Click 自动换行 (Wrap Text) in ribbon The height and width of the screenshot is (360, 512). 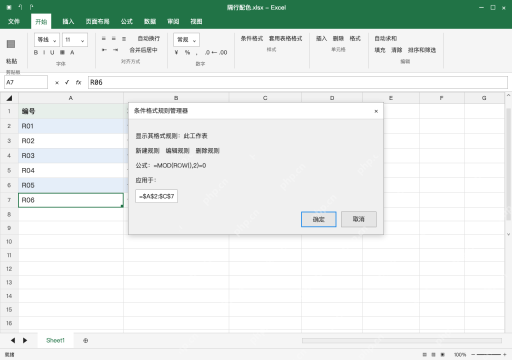[x=149, y=39]
